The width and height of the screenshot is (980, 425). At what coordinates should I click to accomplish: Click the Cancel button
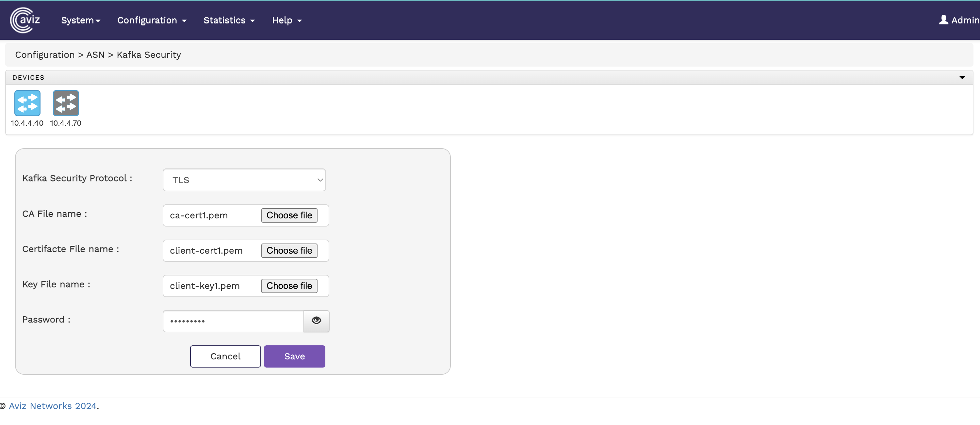point(225,356)
